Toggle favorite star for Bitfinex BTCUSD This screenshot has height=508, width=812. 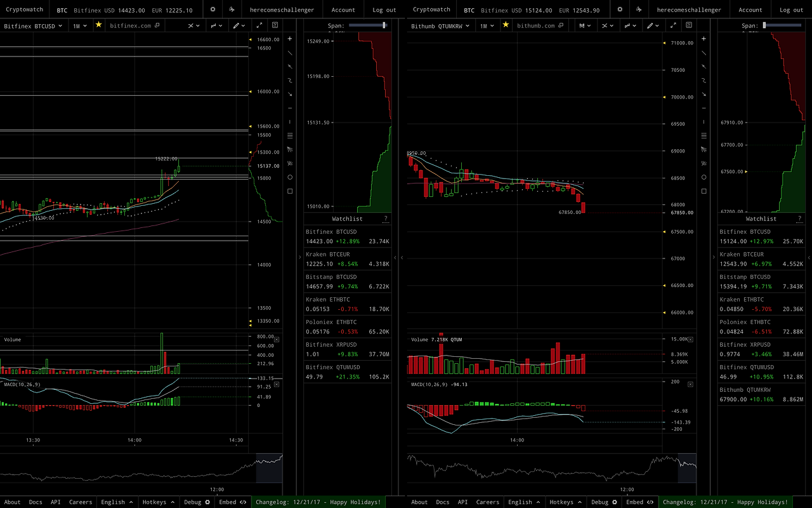click(98, 25)
